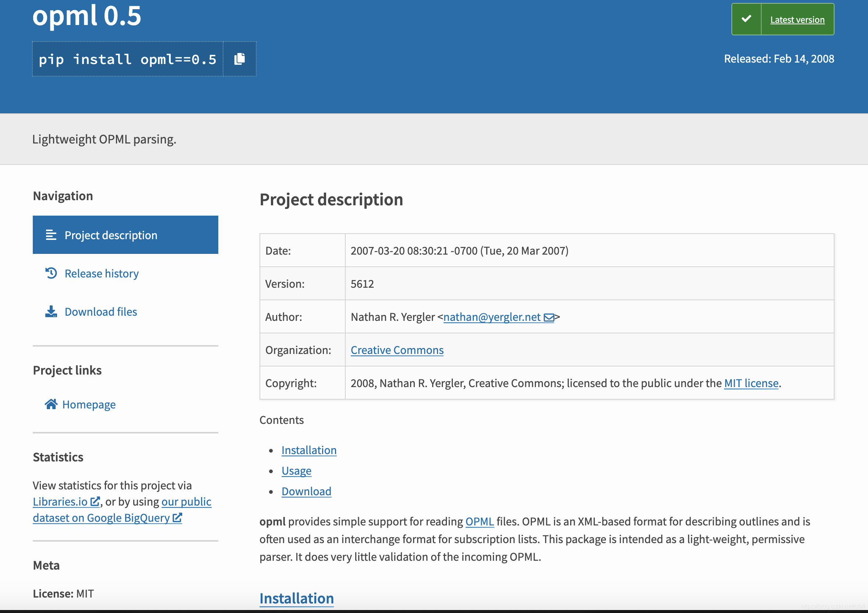Open the Creative Commons organization link
This screenshot has height=613, width=868.
397,350
